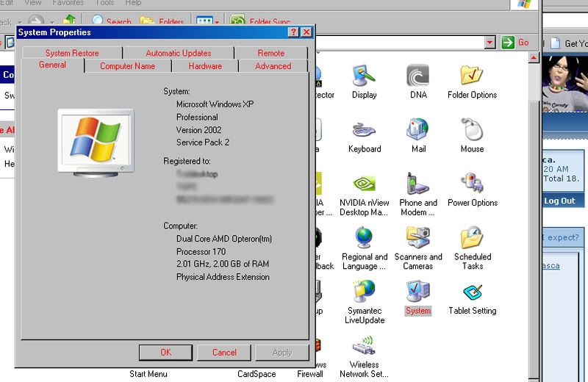Click the avatar image in browser window
Image resolution: width=588 pixels, height=382 pixels.
(564, 83)
